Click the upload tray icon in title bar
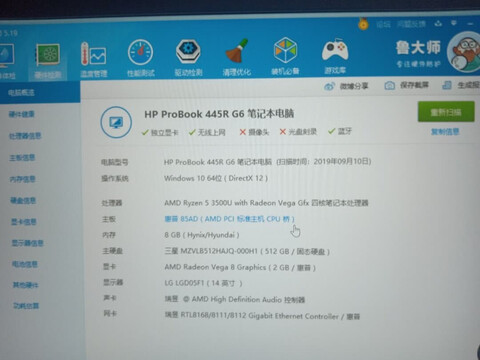 pos(438,24)
